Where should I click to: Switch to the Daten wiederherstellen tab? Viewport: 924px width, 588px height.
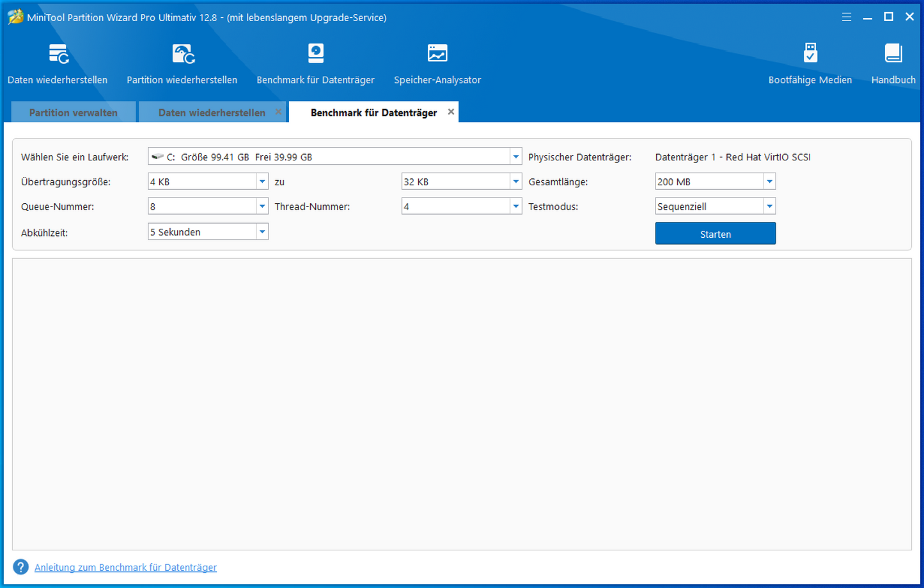[x=211, y=112]
